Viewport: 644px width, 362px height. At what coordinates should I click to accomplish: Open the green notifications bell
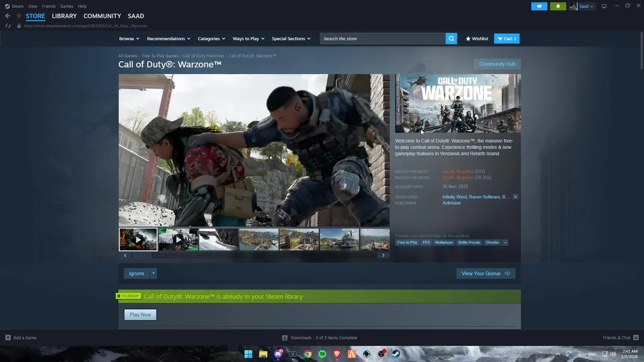(x=557, y=7)
